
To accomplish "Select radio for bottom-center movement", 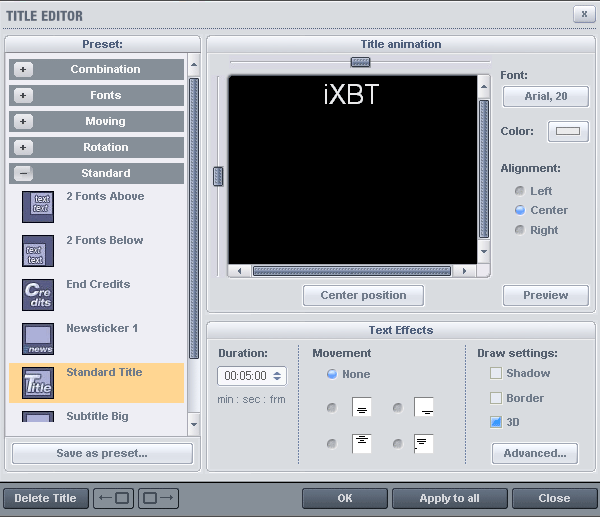I will (332, 408).
